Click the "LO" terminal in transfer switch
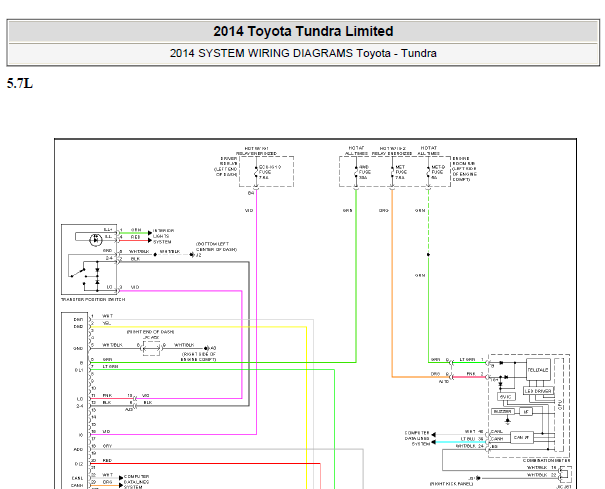The image size is (605, 489). [109, 287]
